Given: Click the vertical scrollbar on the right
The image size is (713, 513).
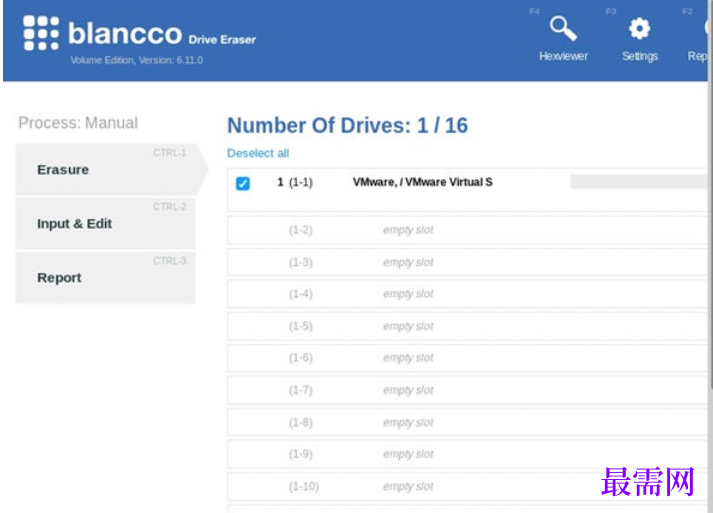Looking at the screenshot, I should [x=710, y=196].
